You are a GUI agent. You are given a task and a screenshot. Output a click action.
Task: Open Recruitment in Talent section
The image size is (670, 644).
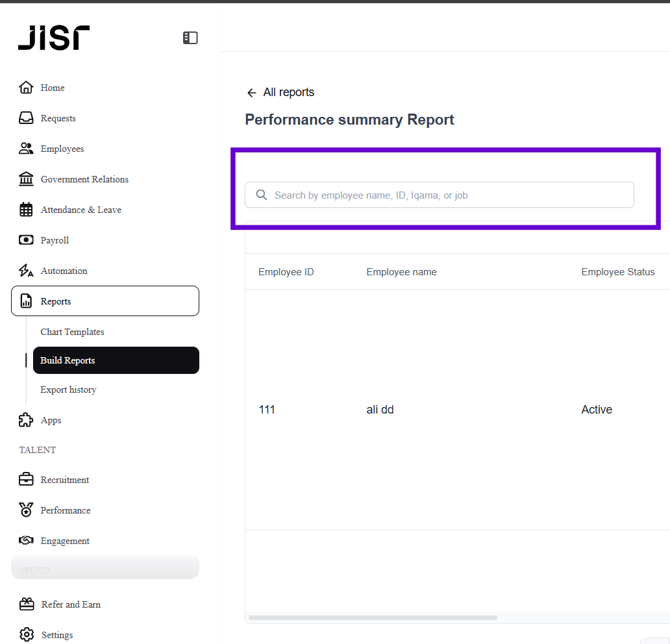(x=65, y=480)
